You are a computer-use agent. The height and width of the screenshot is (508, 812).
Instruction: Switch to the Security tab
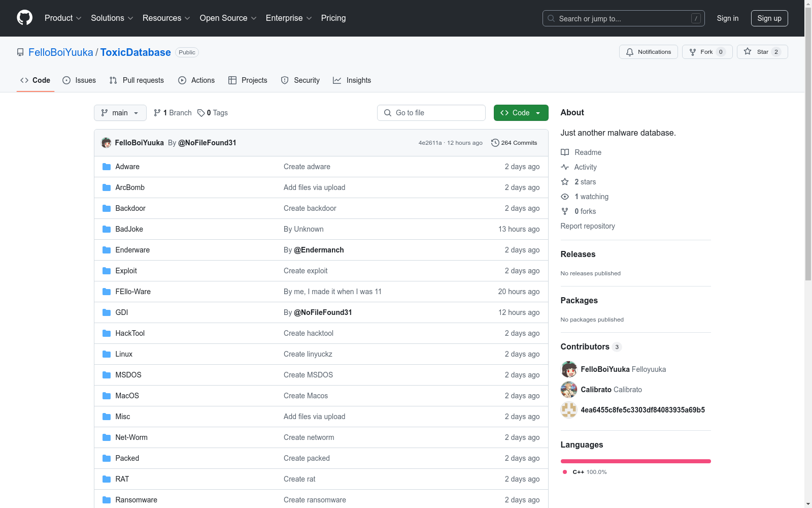point(300,80)
